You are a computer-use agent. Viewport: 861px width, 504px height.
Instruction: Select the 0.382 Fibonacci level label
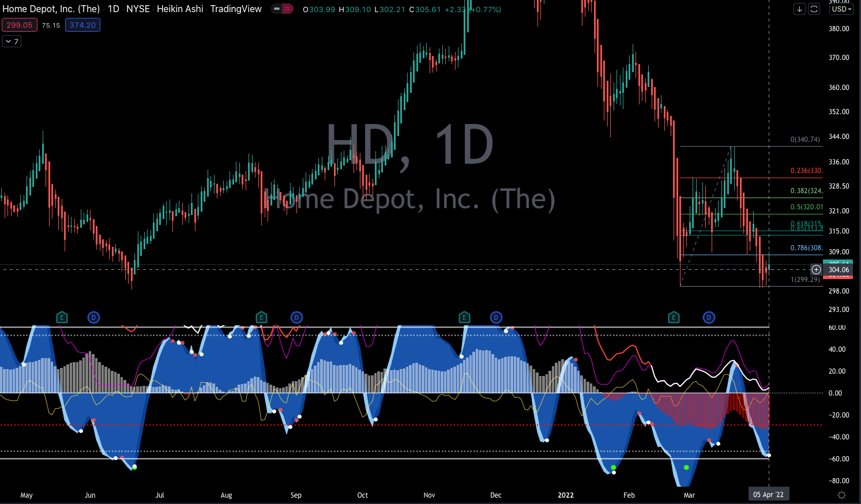(x=806, y=191)
